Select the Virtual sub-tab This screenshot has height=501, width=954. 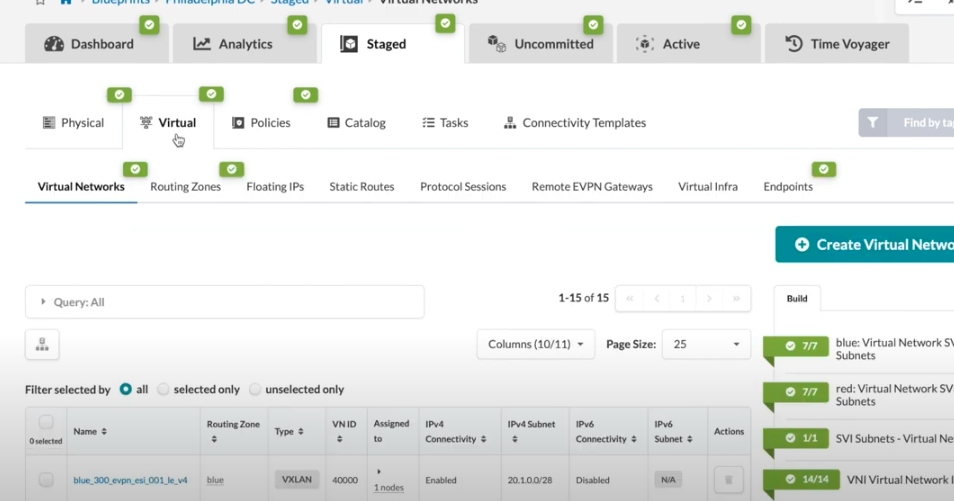tap(168, 123)
